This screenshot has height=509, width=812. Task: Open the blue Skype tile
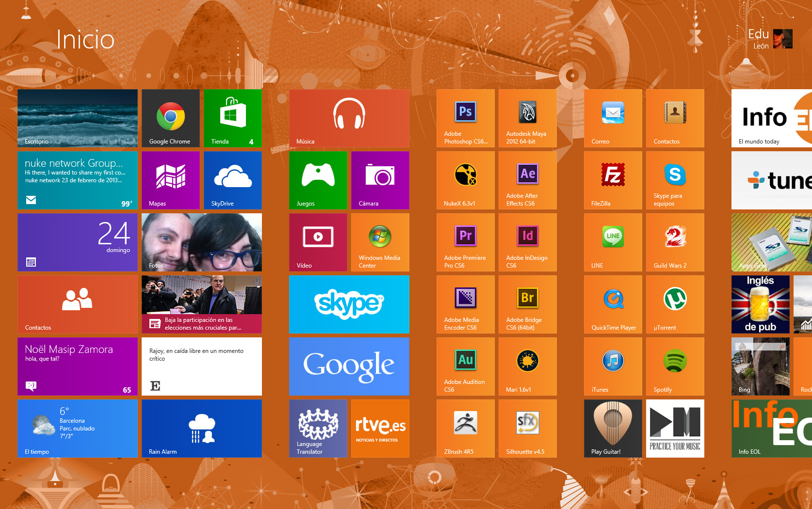click(x=349, y=304)
